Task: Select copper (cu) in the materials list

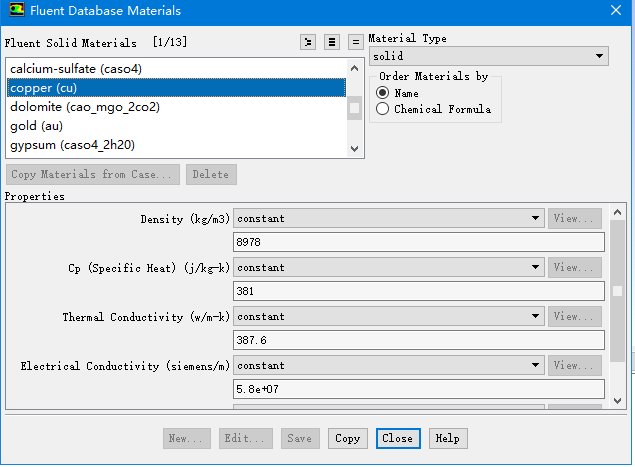Action: click(x=176, y=88)
